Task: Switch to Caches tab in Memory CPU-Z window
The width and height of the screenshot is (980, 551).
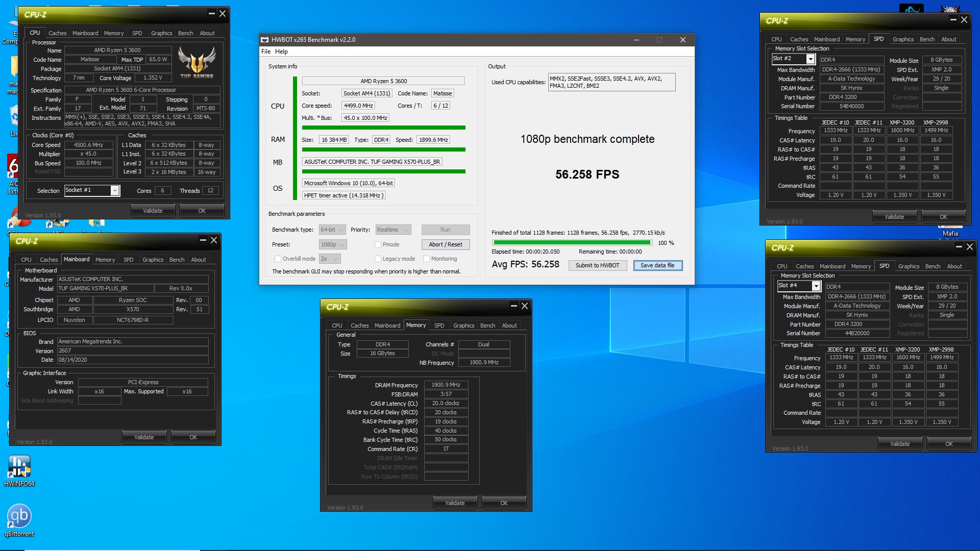Action: point(359,325)
